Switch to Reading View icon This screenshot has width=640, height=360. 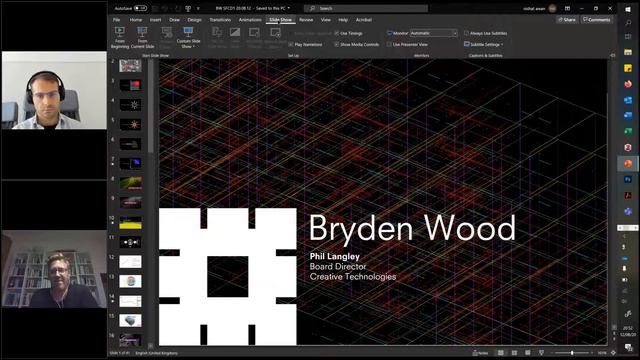[528, 353]
